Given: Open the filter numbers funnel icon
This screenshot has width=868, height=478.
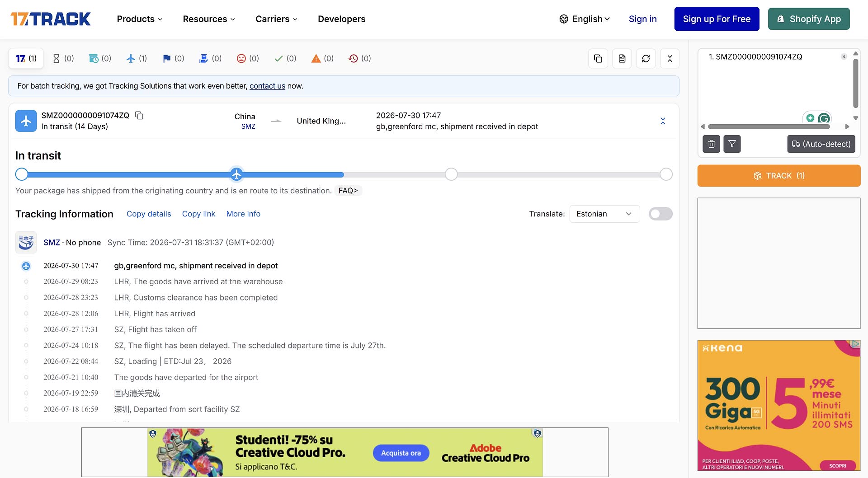Looking at the screenshot, I should click(732, 144).
